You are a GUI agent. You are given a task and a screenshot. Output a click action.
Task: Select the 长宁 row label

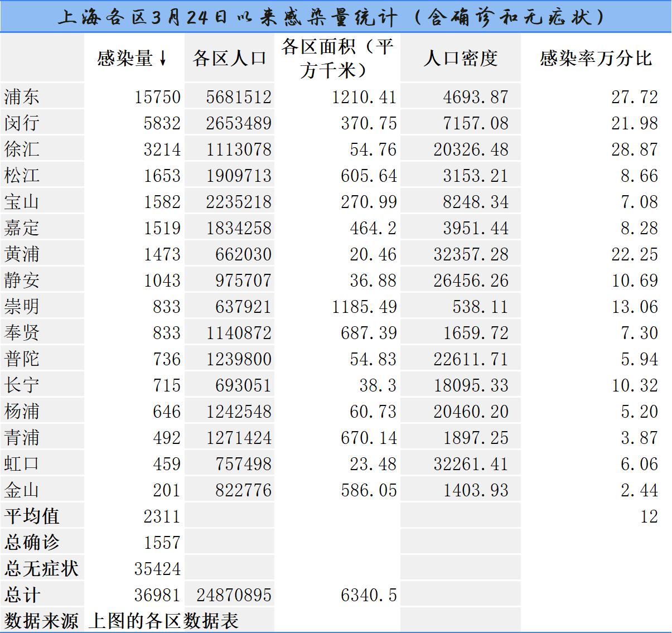(x=22, y=385)
